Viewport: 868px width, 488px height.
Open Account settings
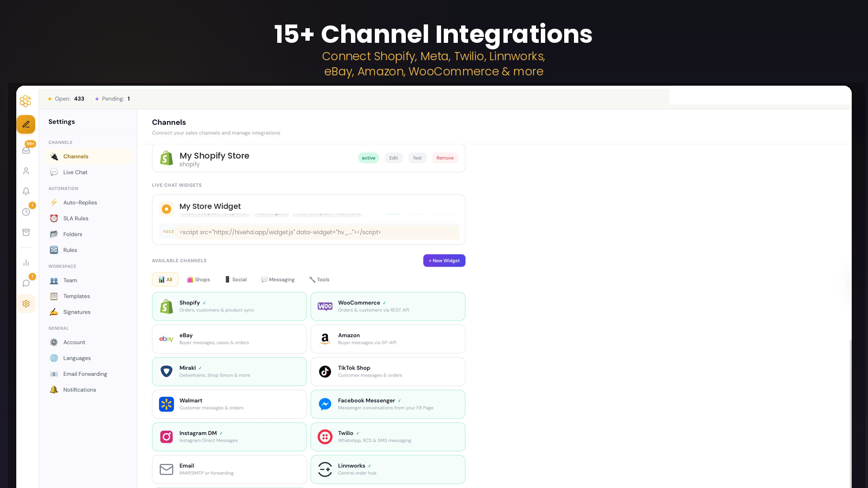[88, 342]
